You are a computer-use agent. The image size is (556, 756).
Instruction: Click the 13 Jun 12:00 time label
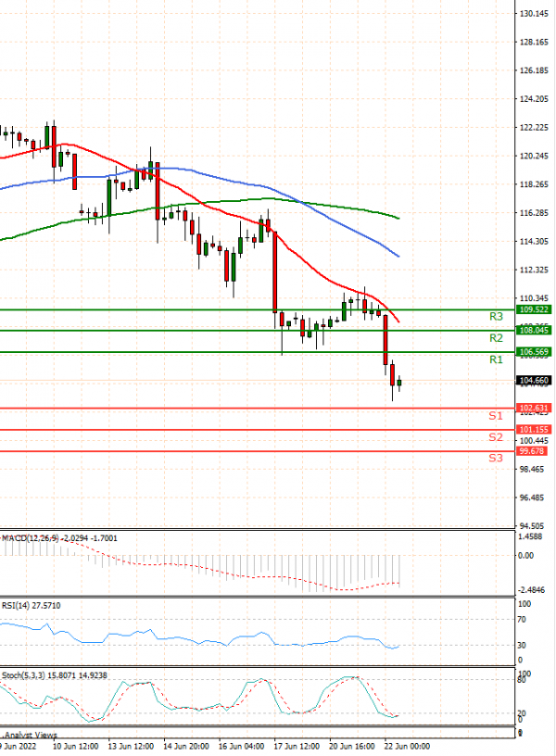(131, 747)
